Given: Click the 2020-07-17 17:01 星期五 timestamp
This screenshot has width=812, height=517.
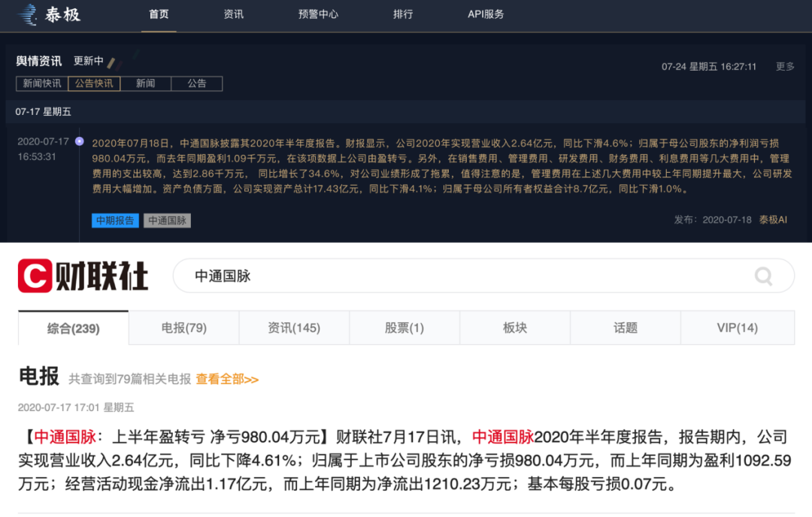Looking at the screenshot, I should (76, 408).
